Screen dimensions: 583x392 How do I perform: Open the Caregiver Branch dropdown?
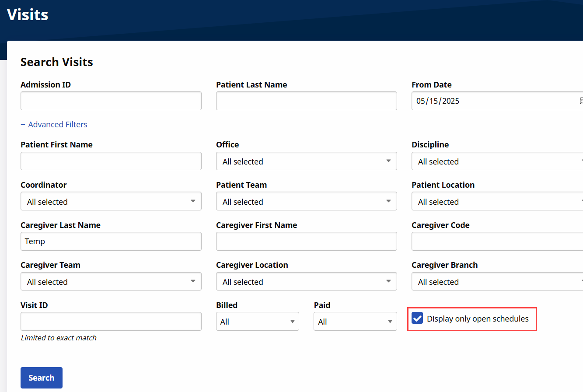click(x=497, y=281)
